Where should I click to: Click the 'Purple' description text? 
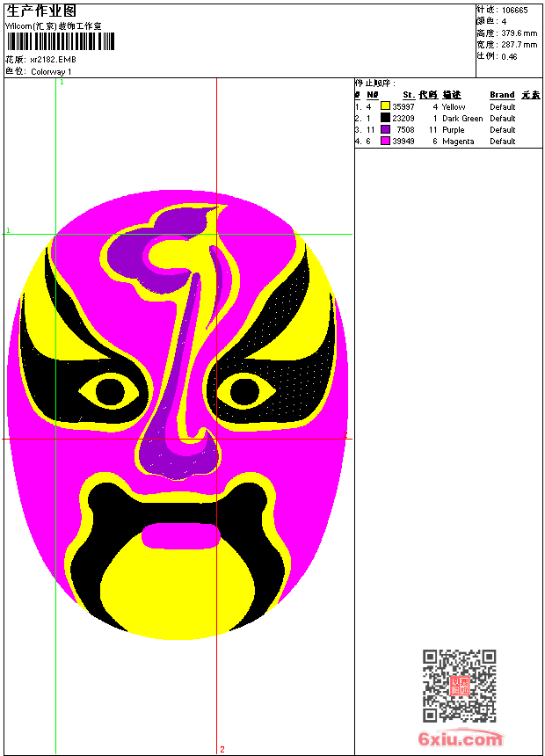(x=453, y=130)
